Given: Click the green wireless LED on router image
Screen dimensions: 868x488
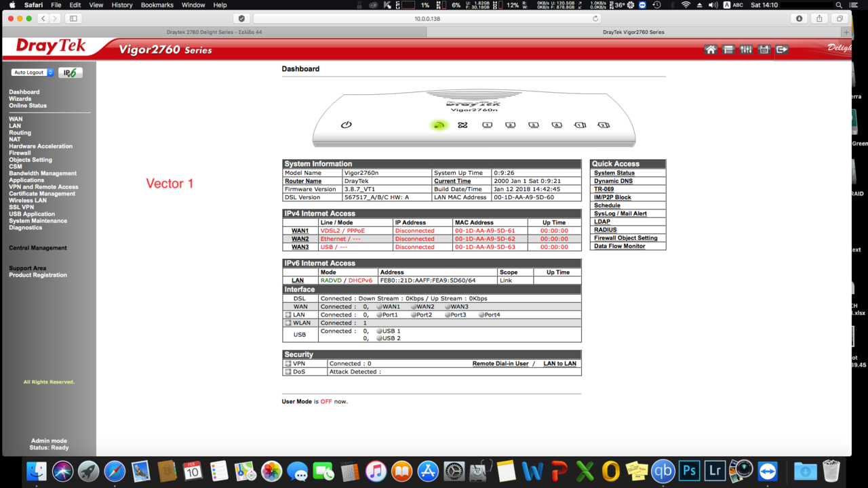Looking at the screenshot, I should [x=439, y=125].
